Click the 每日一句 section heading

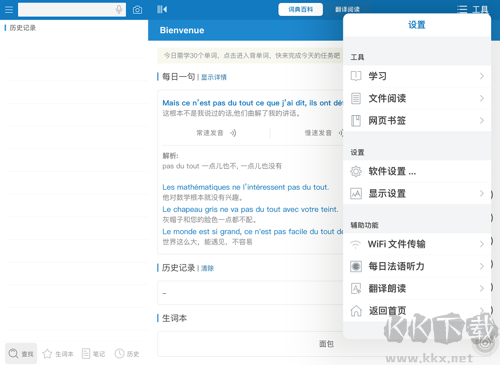(x=178, y=77)
